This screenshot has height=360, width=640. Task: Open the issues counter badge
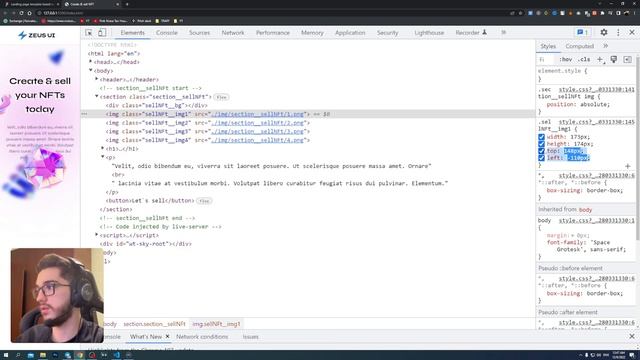(582, 32)
